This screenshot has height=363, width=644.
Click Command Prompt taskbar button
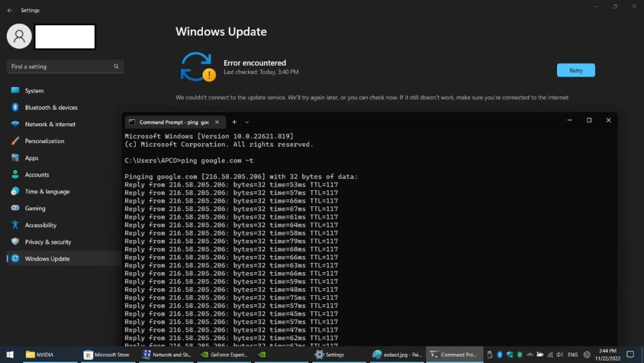(x=454, y=355)
